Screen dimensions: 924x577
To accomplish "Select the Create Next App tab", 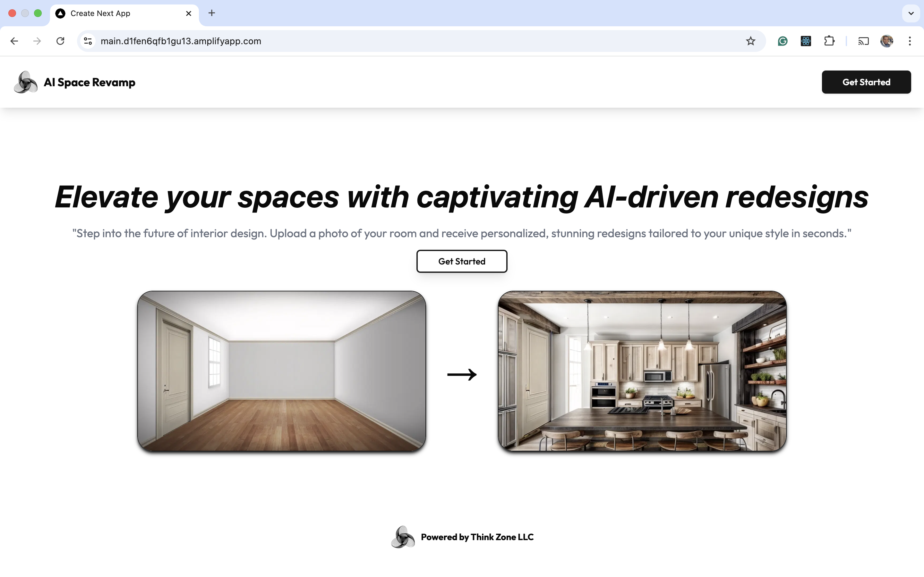I will (x=115, y=13).
